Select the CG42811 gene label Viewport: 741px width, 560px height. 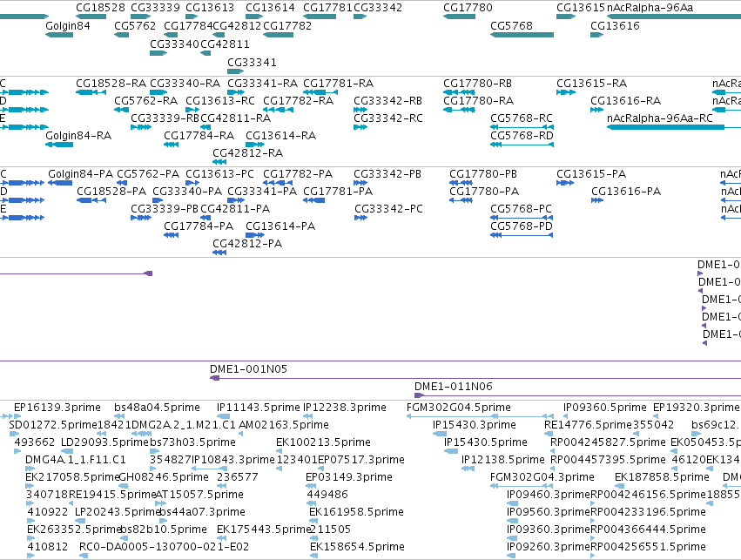pos(225,44)
